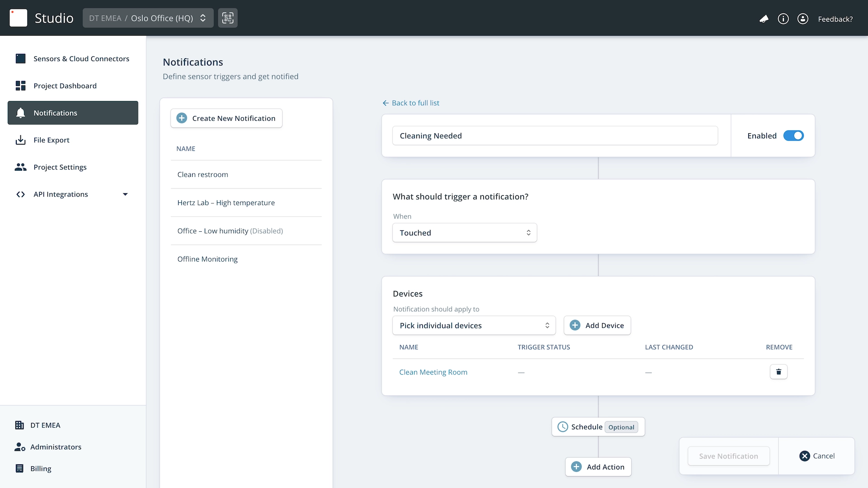The width and height of the screenshot is (868, 488).
Task: Open Pick individual devices dropdown
Action: [474, 325]
